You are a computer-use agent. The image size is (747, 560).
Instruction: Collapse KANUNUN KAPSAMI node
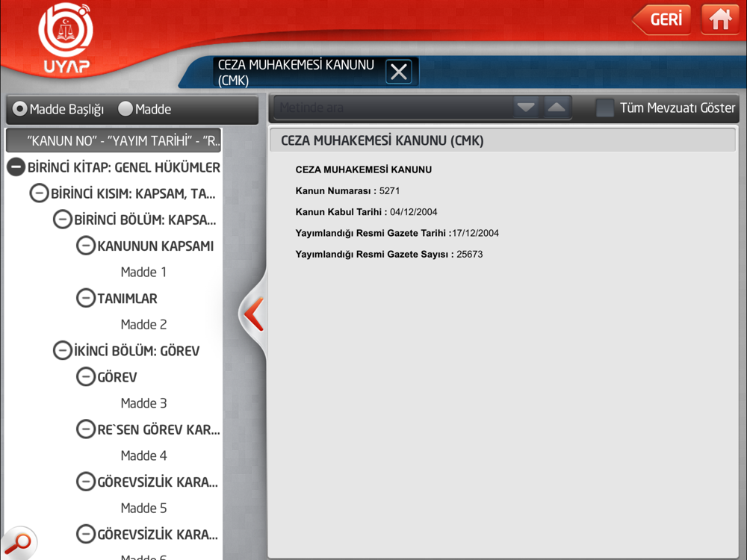tap(86, 246)
